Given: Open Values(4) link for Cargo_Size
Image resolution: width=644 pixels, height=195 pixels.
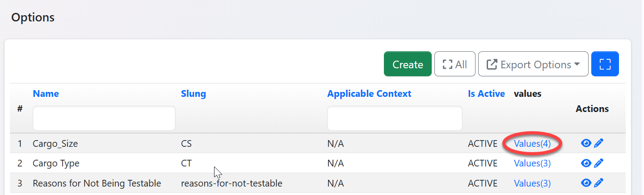Looking at the screenshot, I should point(532,144).
